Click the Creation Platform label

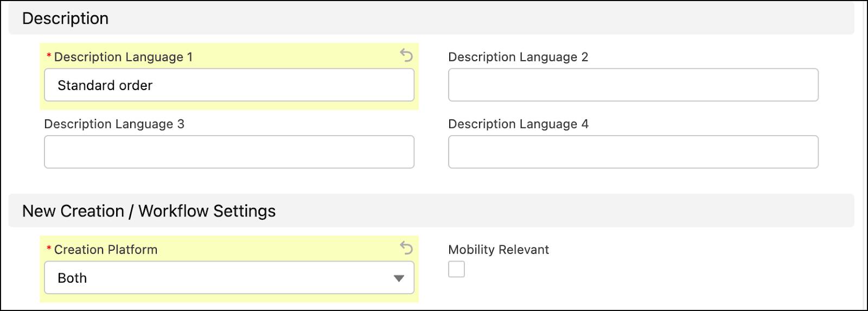[106, 250]
